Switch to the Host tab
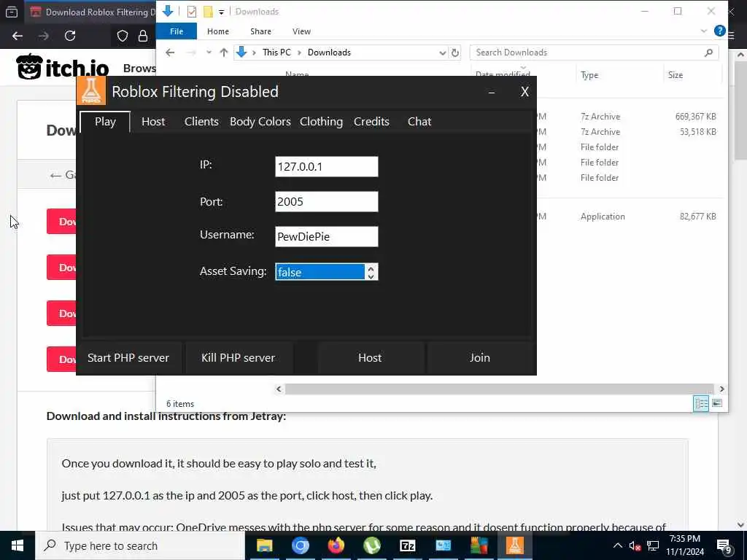The image size is (747, 560). pos(153,122)
